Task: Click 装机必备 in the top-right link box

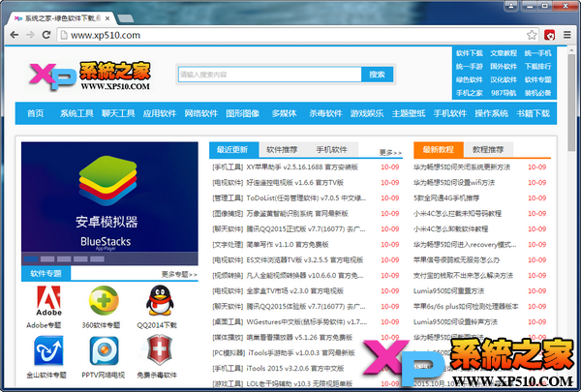Action: click(x=537, y=93)
